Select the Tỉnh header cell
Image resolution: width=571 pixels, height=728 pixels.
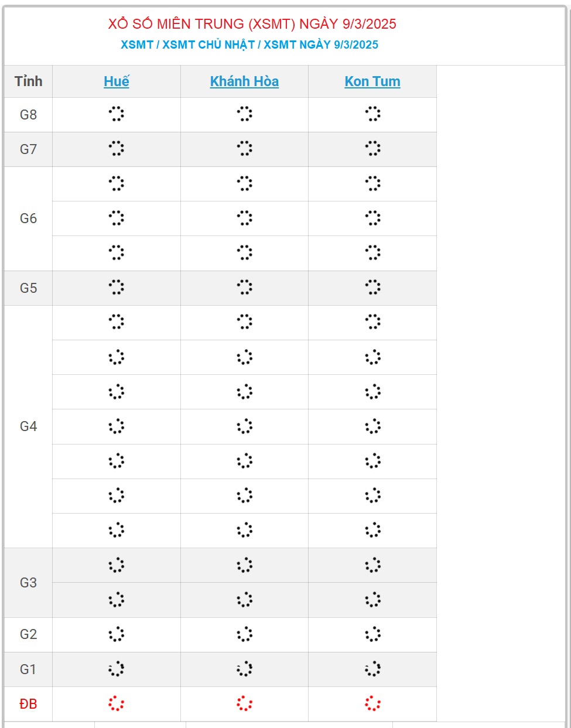(28, 81)
